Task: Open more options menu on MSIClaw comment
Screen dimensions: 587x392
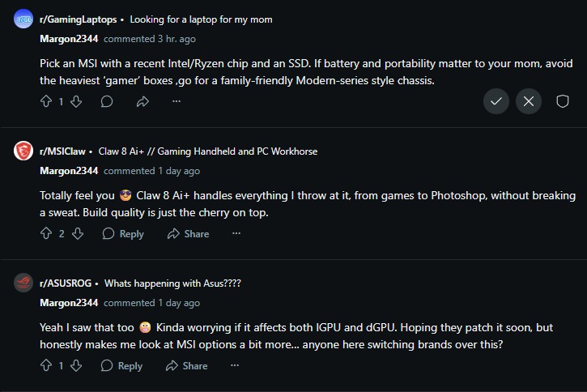Action: (236, 233)
